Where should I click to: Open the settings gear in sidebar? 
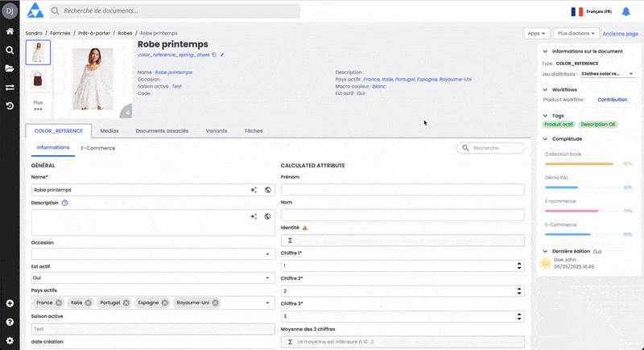coord(10,340)
